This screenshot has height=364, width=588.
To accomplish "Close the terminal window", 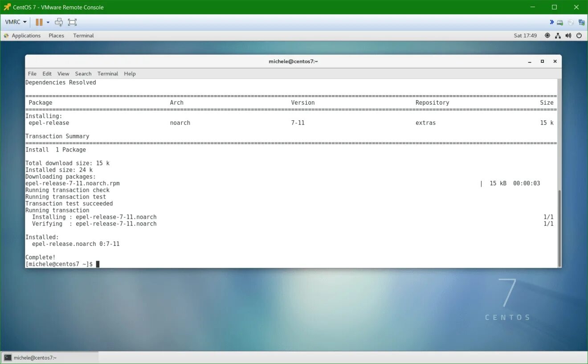I will pos(555,61).
